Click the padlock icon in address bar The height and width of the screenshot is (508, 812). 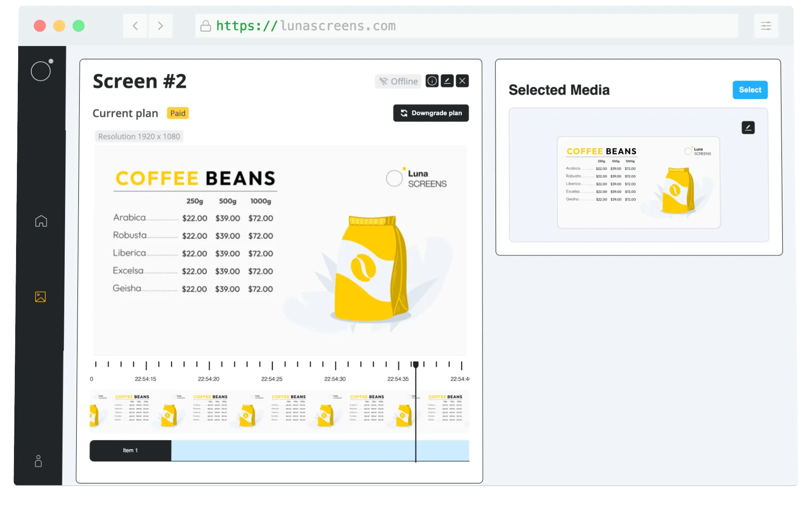pos(206,26)
